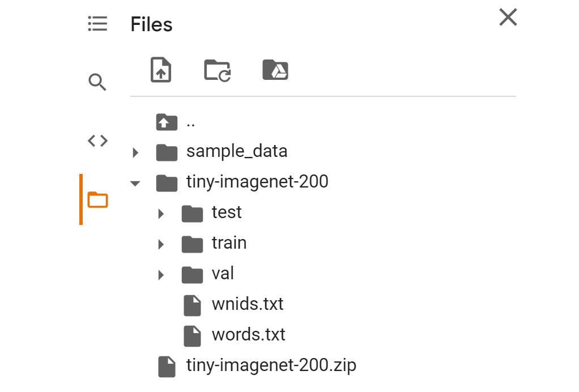Screen dimensions: 579x392
Task: Click the Files folder sidebar icon
Action: pyautogui.click(x=97, y=199)
